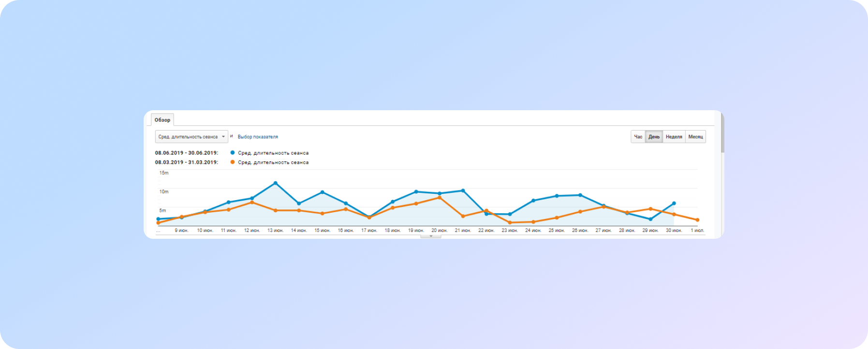Screen dimensions: 868x349
Task: Select the День granularity button
Action: click(x=654, y=137)
